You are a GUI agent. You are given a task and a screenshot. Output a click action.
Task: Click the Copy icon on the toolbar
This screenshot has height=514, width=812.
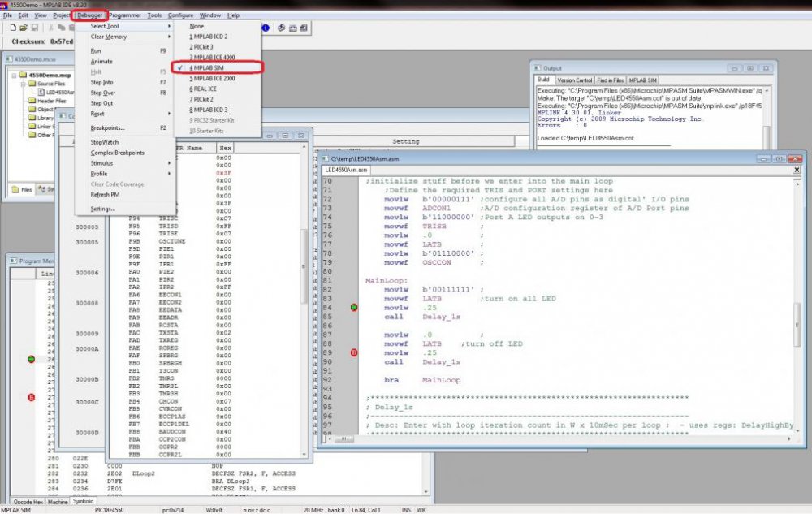pyautogui.click(x=60, y=27)
